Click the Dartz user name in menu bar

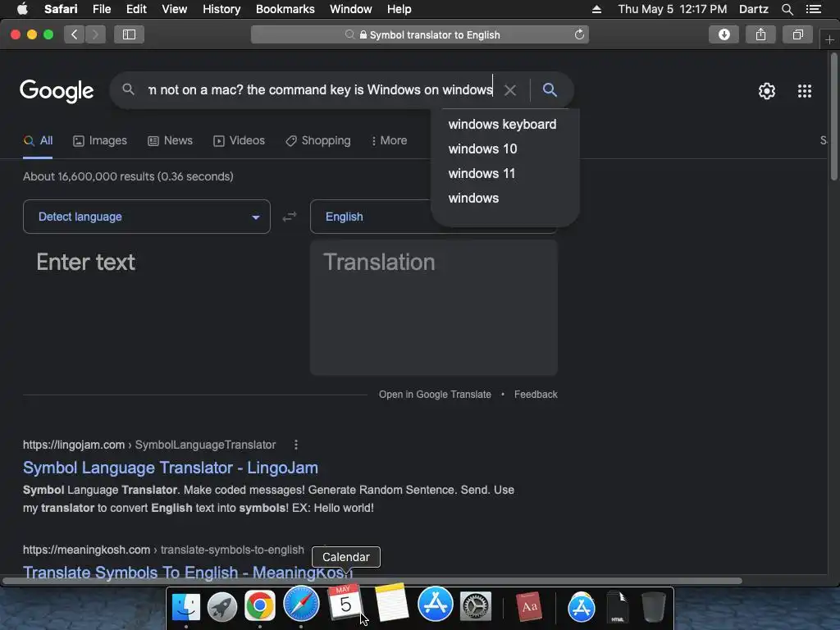pos(753,9)
